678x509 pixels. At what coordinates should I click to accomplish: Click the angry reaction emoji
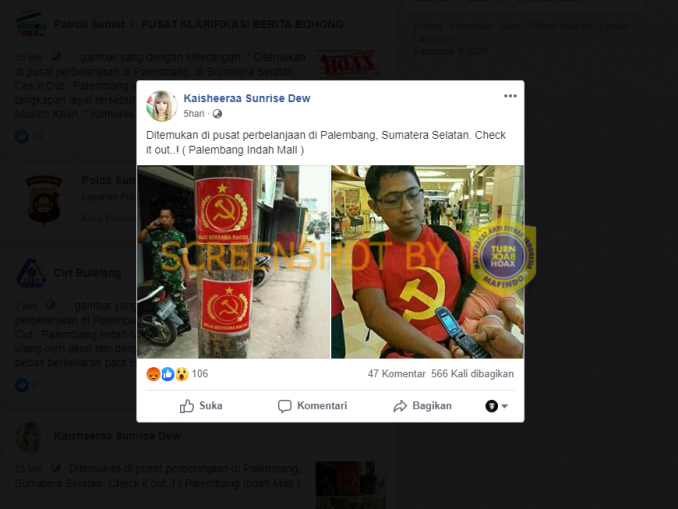(153, 374)
